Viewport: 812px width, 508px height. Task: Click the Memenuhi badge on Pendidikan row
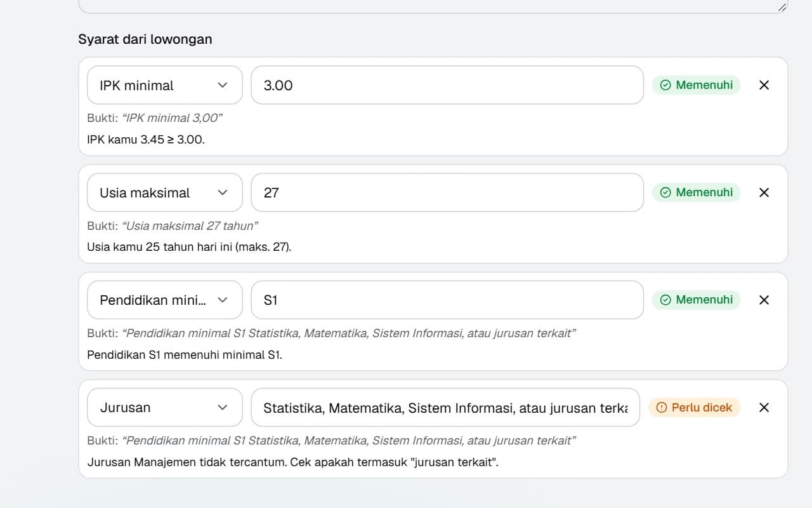point(696,300)
